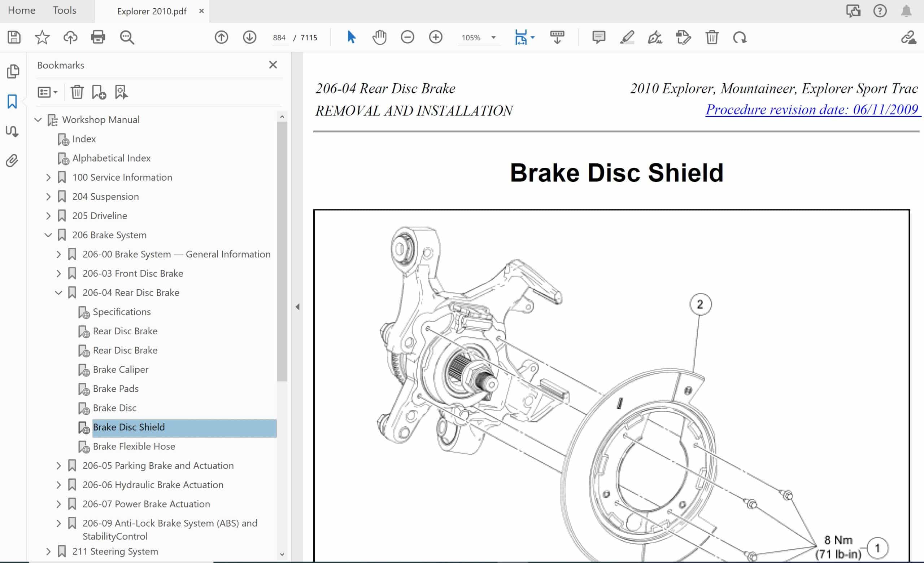Open the Attachments paperclip panel
Viewport: 924px width, 563px height.
coord(12,160)
